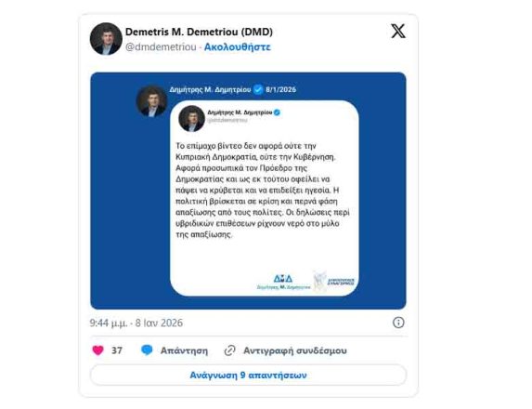
Task: Click Demetris M. Demetriou (DMD) name
Action: click(200, 32)
